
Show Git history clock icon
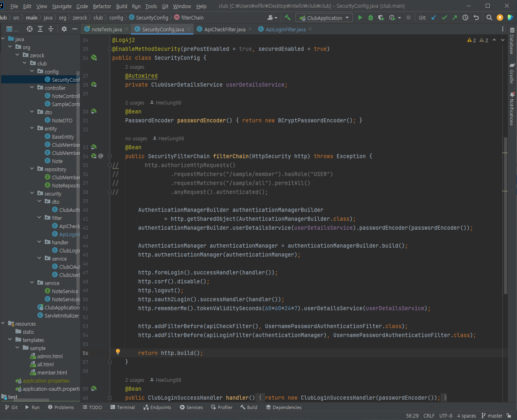(x=465, y=17)
